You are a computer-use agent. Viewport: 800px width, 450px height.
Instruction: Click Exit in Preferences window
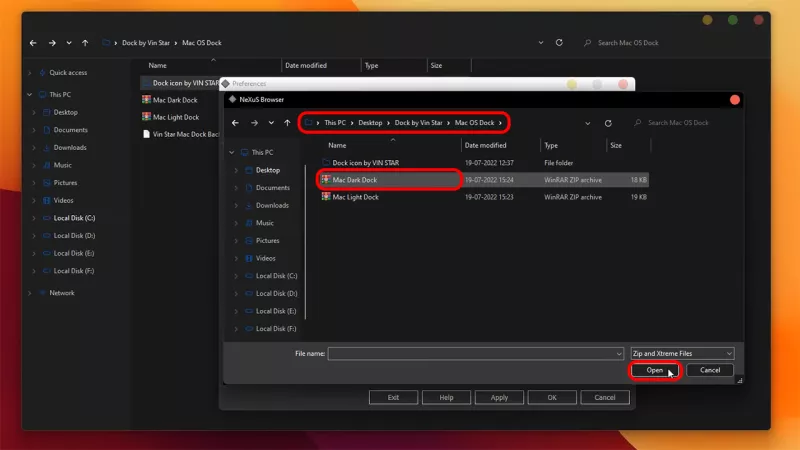click(x=393, y=397)
